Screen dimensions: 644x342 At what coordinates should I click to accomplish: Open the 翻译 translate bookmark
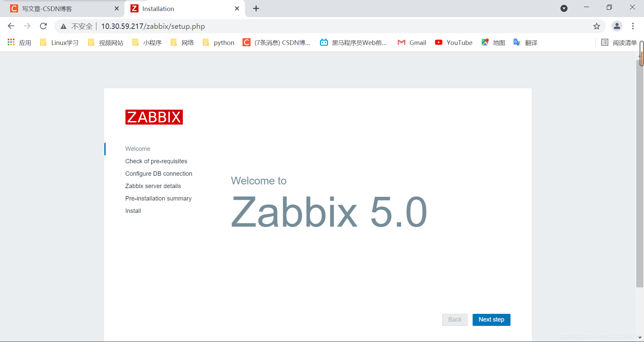tap(525, 43)
